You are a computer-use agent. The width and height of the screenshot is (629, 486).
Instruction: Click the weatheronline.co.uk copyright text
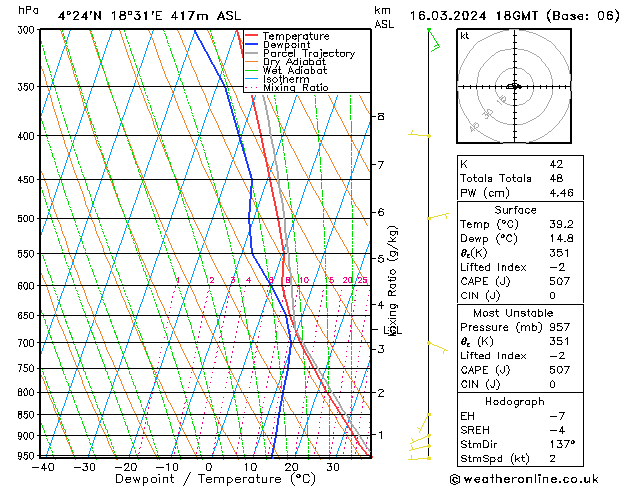click(524, 479)
